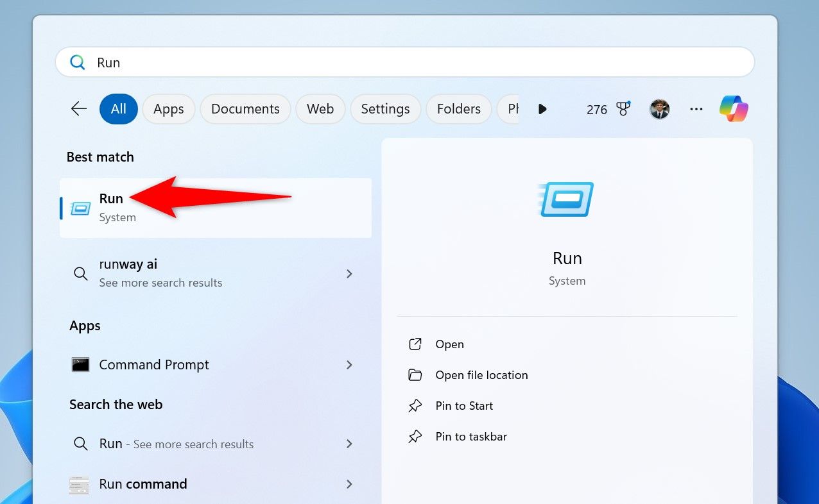This screenshot has width=819, height=504.
Task: Choose Open file location
Action: tap(481, 375)
